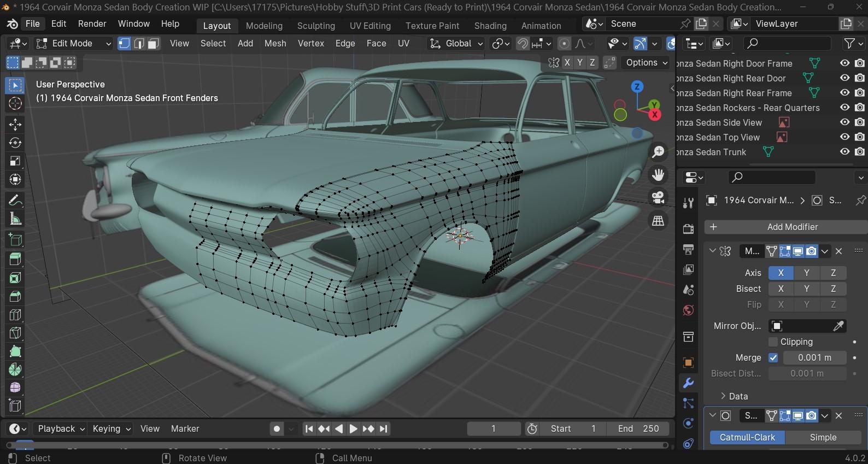Click the pan view hand icon
The image size is (868, 464).
tap(658, 175)
